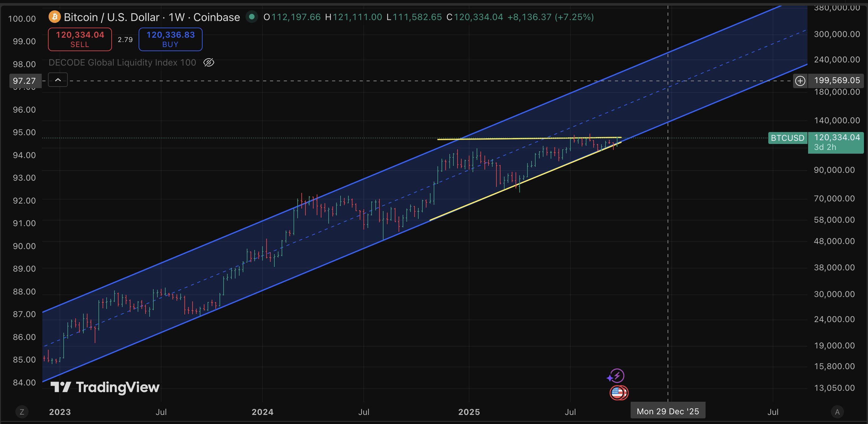Click the BUY button showing 120,336.83
Screen dimensions: 868x424
pos(170,39)
